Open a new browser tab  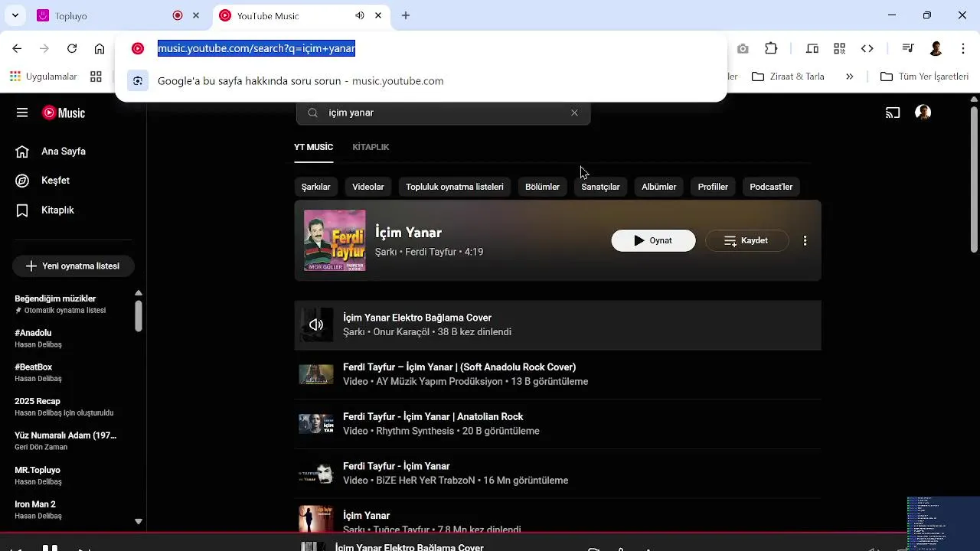(x=406, y=15)
